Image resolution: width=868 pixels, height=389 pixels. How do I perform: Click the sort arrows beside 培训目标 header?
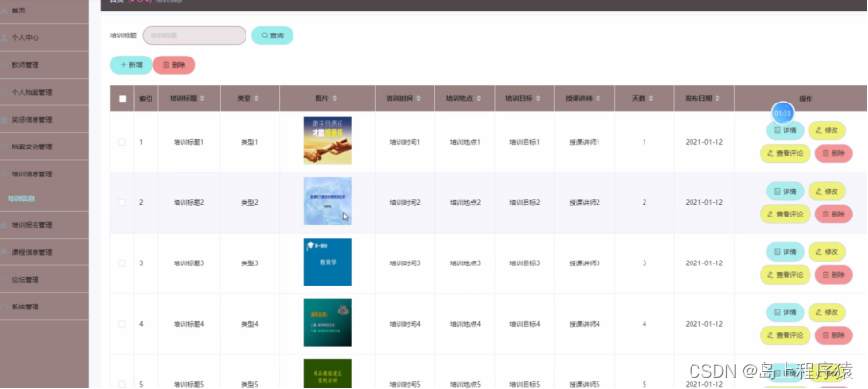(x=537, y=99)
